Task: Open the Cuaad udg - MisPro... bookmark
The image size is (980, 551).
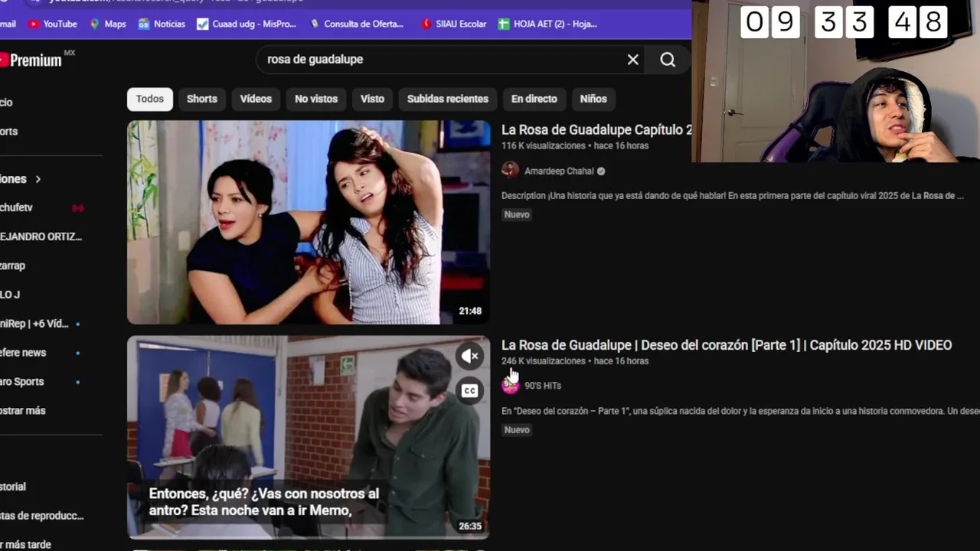Action: pyautogui.click(x=247, y=24)
